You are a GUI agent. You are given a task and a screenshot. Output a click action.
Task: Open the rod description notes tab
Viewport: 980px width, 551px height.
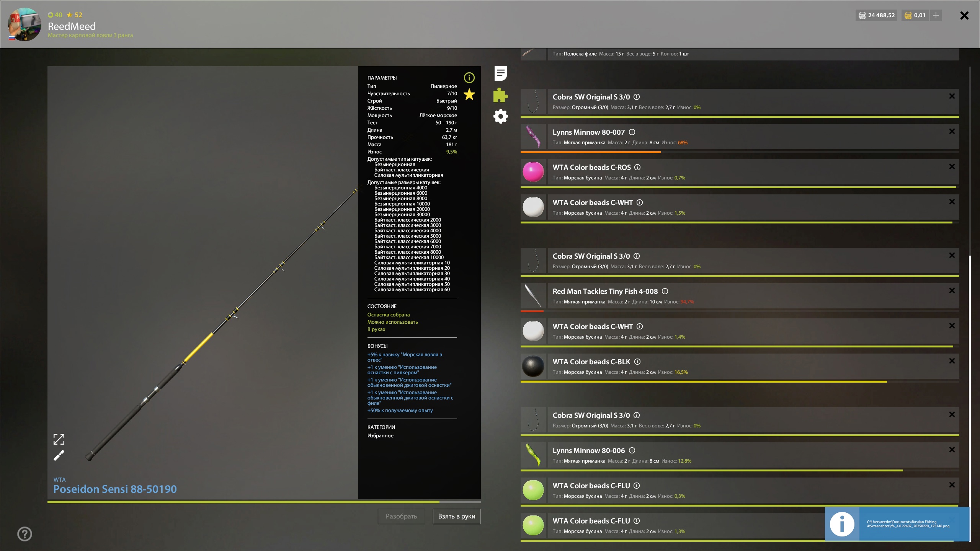click(500, 73)
